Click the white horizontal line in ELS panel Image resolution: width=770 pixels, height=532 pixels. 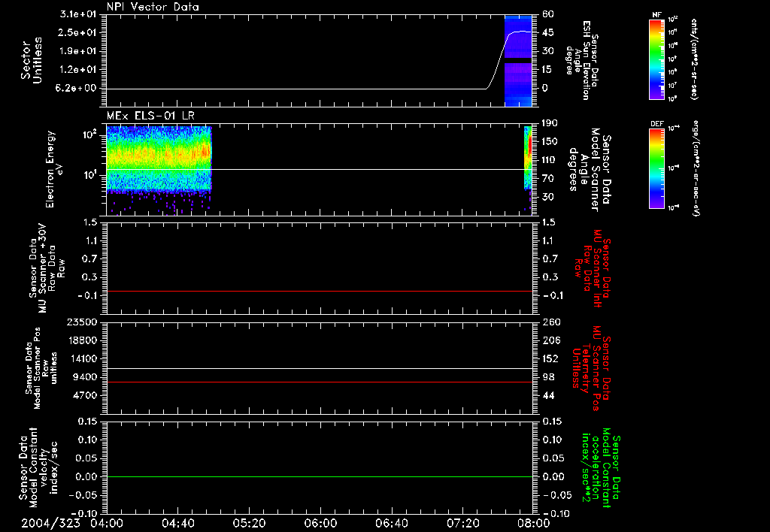(319, 169)
